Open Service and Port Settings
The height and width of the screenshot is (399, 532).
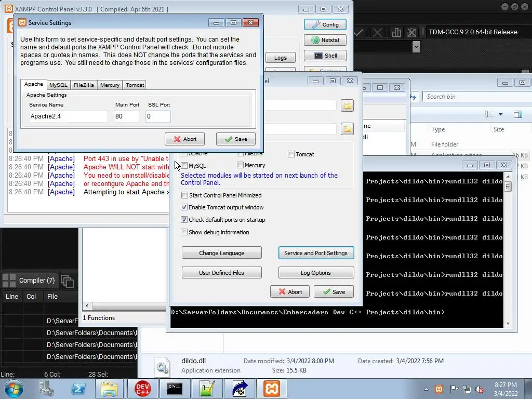pos(316,253)
